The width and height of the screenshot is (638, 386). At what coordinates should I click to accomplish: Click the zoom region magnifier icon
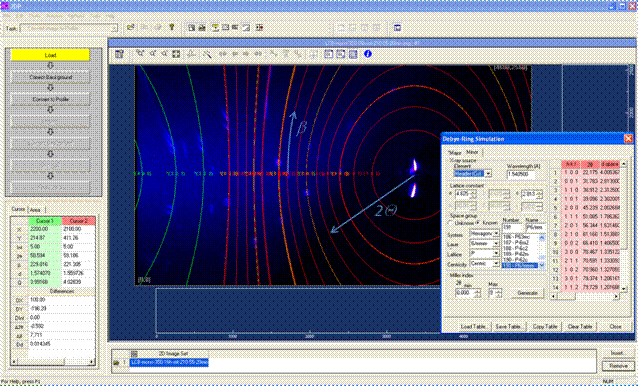point(140,53)
